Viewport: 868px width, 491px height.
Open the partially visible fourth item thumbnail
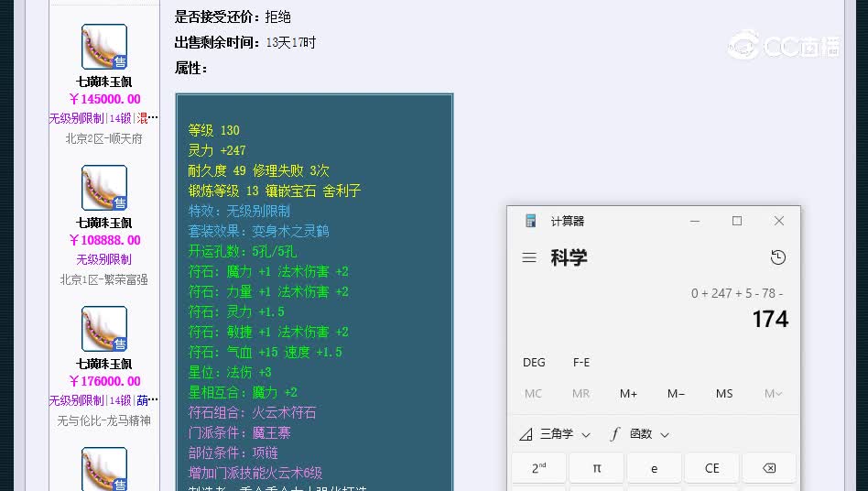(x=104, y=469)
